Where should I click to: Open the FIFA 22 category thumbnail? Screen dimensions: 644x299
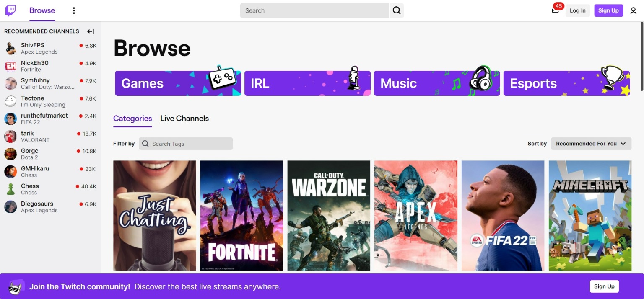503,216
